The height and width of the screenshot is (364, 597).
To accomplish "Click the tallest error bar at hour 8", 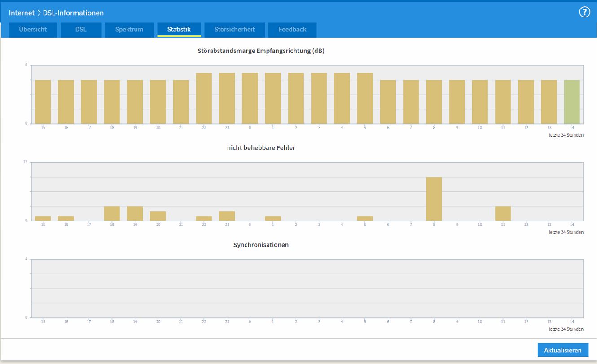I will pyautogui.click(x=434, y=199).
